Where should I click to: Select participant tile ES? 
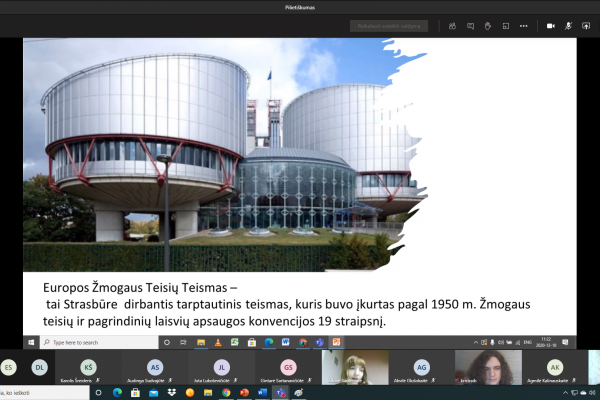[8, 367]
